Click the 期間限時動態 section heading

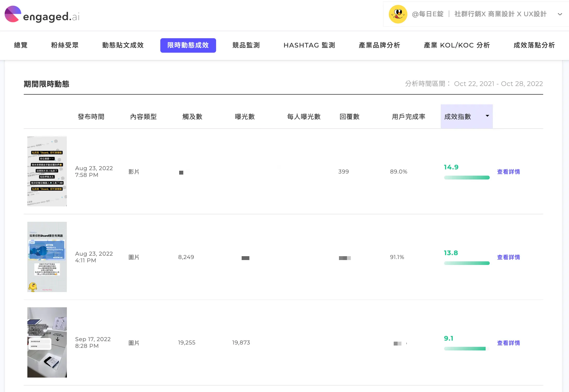tap(46, 84)
